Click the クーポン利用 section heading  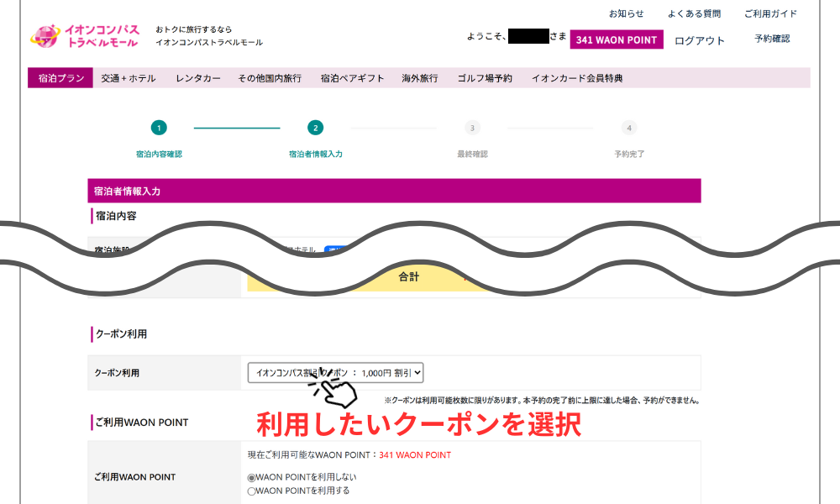point(121,333)
